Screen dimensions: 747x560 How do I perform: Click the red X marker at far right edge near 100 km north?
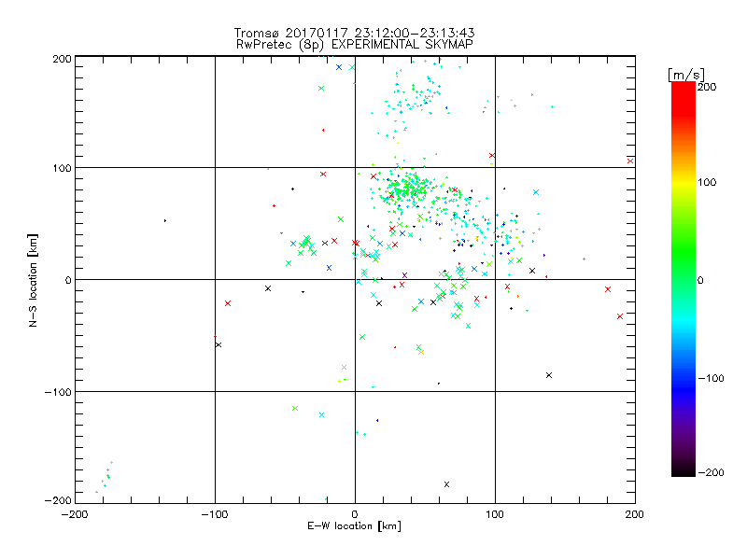(630, 161)
